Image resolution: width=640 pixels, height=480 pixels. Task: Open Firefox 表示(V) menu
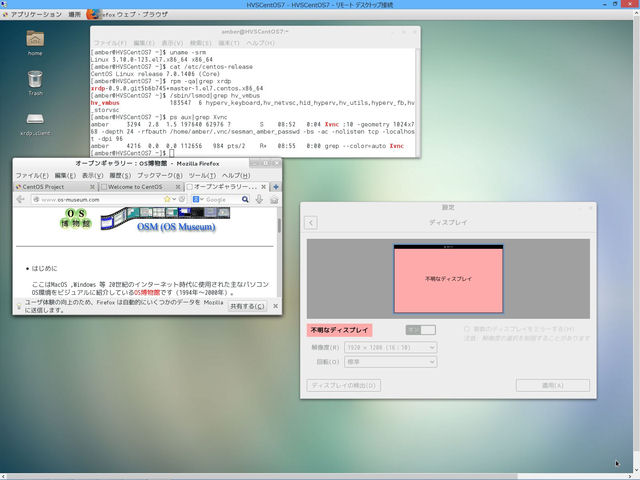tap(92, 175)
